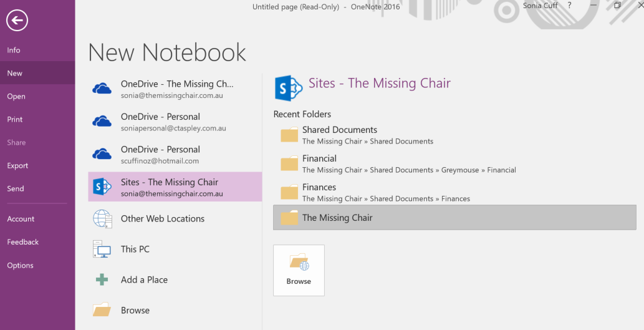Viewport: 644px width, 330px height.
Task: Click the Other Web Locations globe icon
Action: pos(102,218)
